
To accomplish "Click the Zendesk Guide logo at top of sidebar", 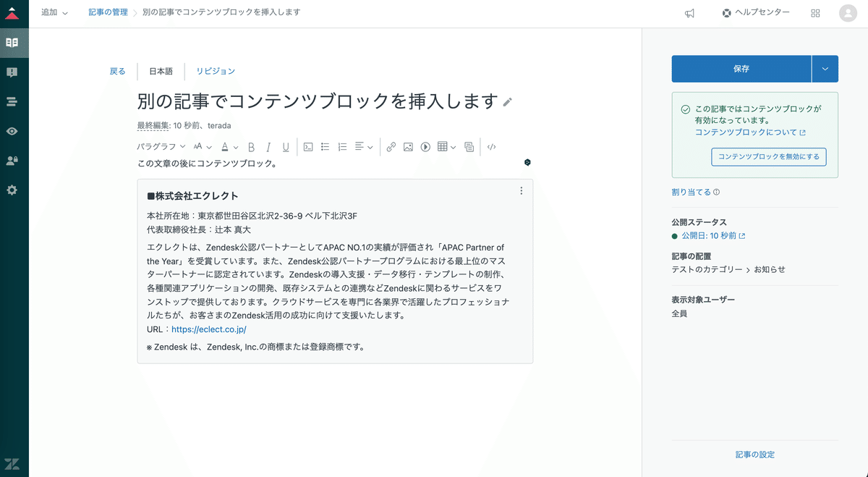I will (x=12, y=13).
